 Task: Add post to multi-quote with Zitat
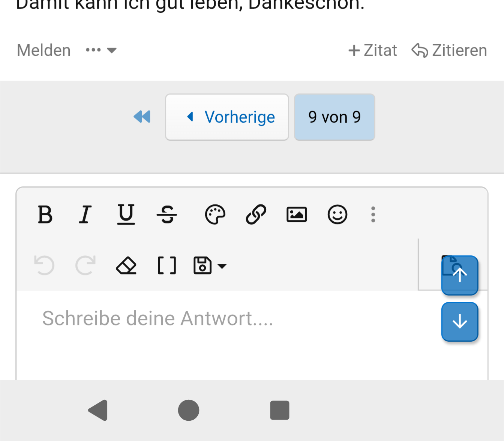tap(373, 50)
